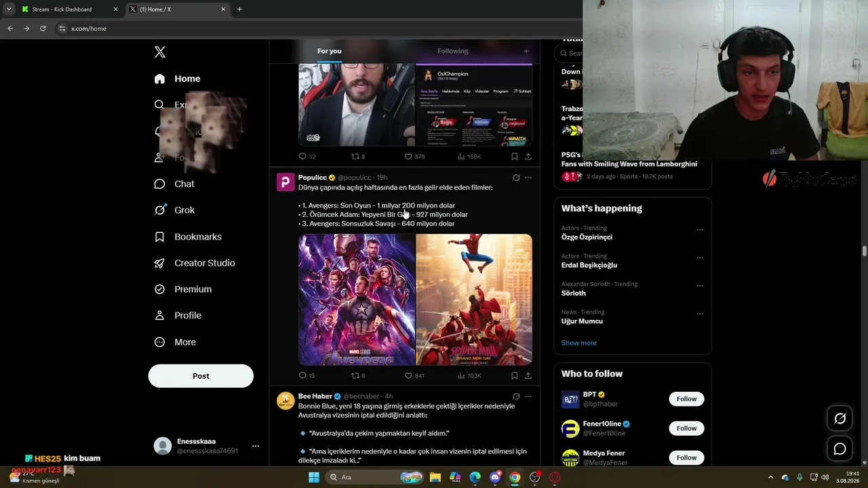This screenshot has height=488, width=868.
Task: View analytics of post with 103K views
Action: coord(469,375)
